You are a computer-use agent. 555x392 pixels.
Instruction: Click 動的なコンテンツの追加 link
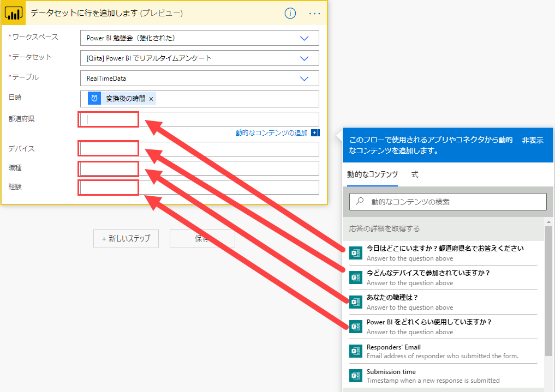pos(271,133)
